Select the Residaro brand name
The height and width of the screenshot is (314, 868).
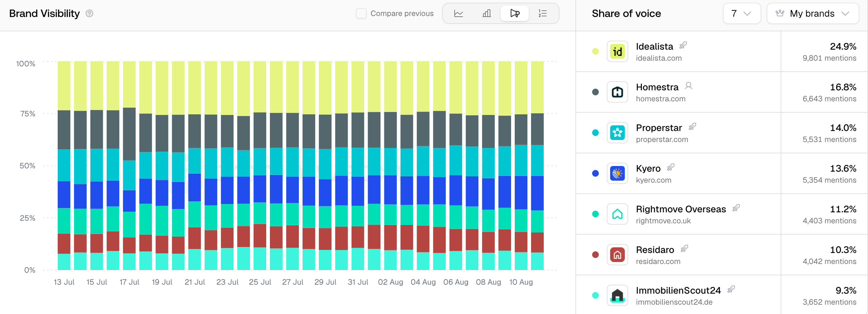tap(655, 250)
